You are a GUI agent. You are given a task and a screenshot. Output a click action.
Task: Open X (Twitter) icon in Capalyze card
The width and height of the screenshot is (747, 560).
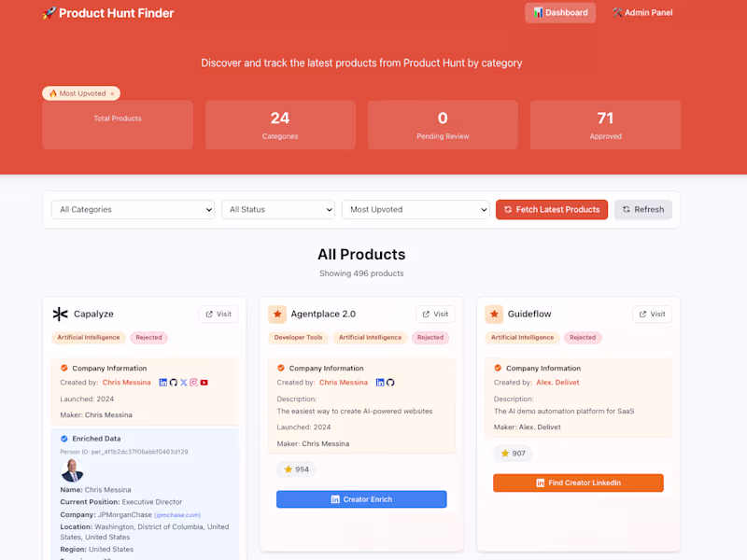click(183, 383)
